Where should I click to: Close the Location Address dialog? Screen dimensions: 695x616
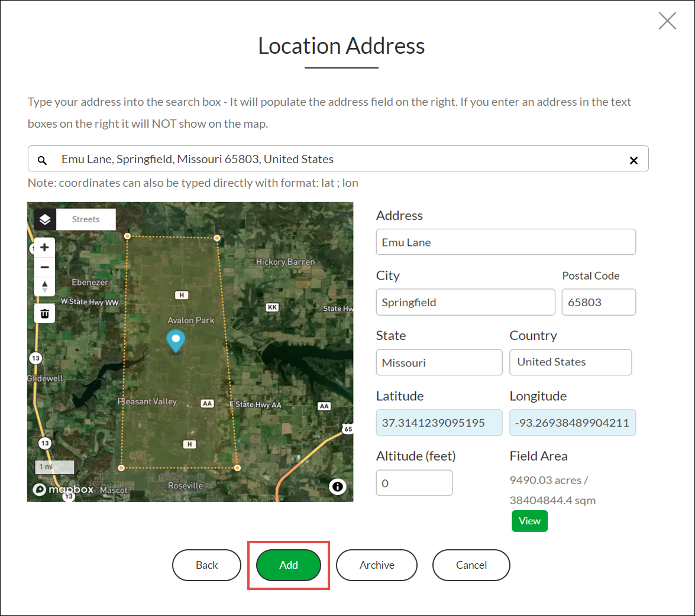667,21
